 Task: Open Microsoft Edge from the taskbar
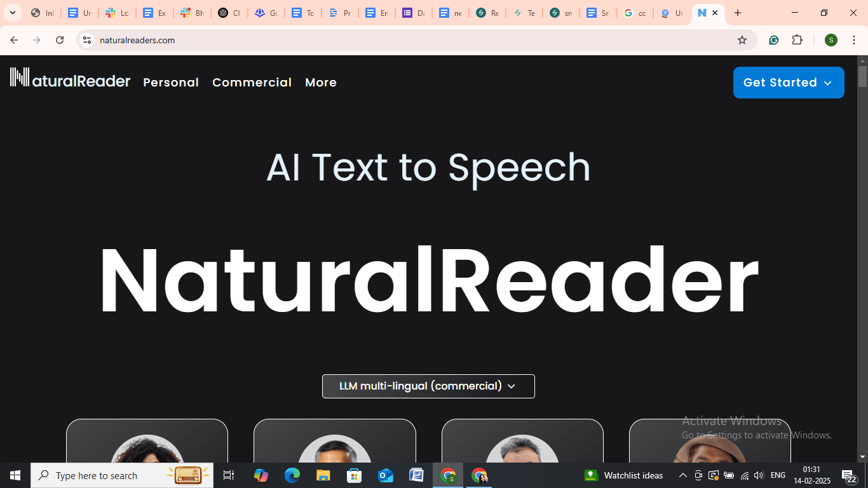(292, 475)
